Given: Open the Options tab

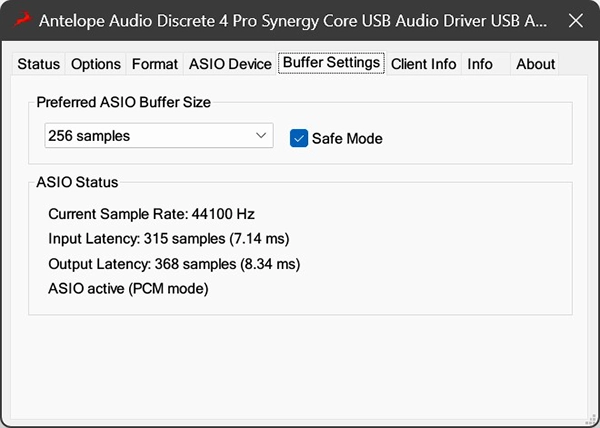Looking at the screenshot, I should 96,64.
